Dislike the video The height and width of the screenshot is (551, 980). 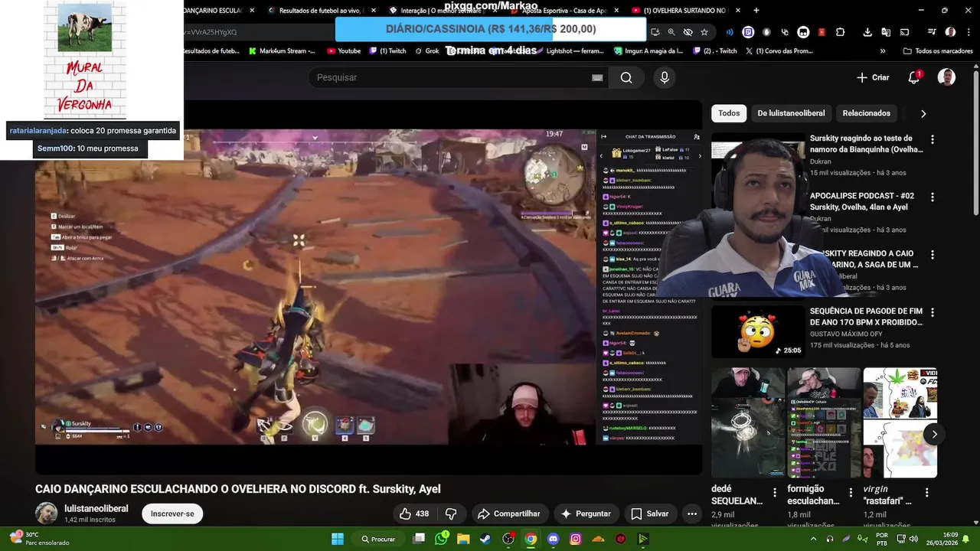pos(451,514)
